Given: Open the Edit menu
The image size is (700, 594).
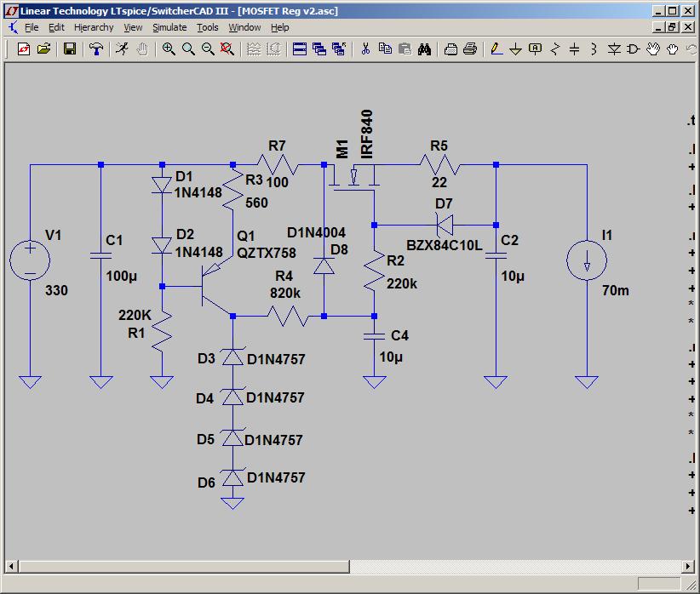Looking at the screenshot, I should pyautogui.click(x=56, y=28).
